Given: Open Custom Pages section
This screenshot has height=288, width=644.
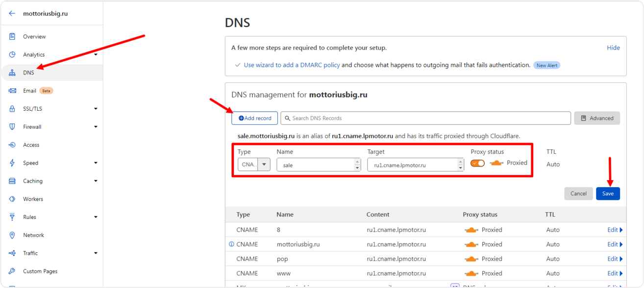Looking at the screenshot, I should pos(40,271).
